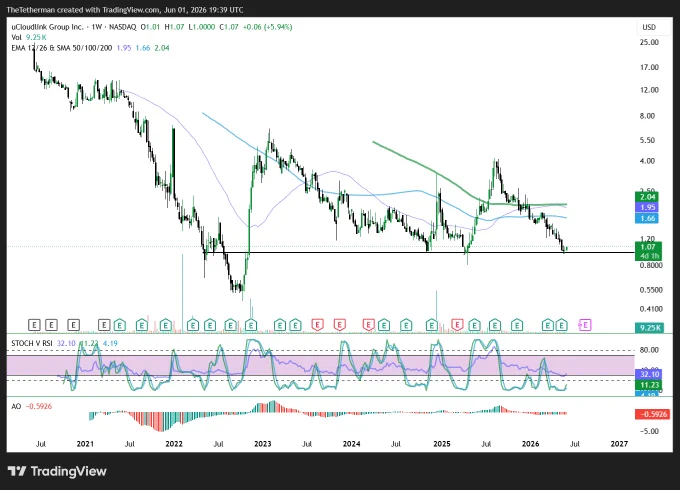Click the leftmost gray earnings E marker
This screenshot has height=490, width=680.
[x=34, y=324]
